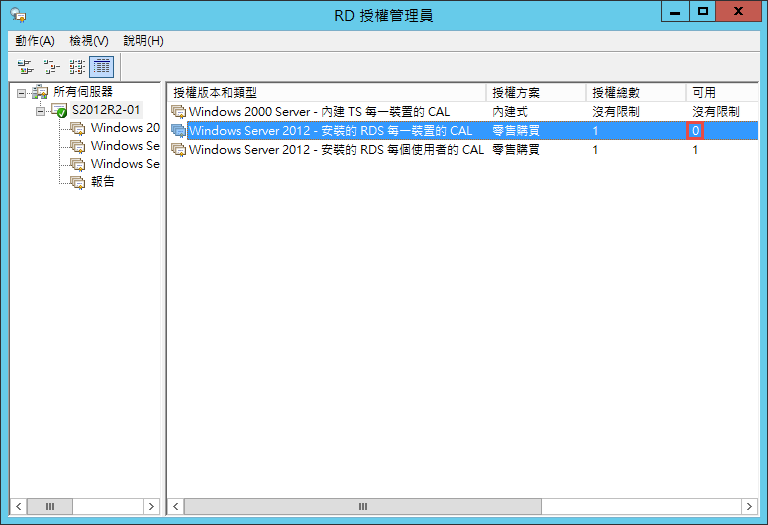Viewport: 768px width, 525px height.
Task: Select the S2012R2-01 server
Action: click(106, 110)
